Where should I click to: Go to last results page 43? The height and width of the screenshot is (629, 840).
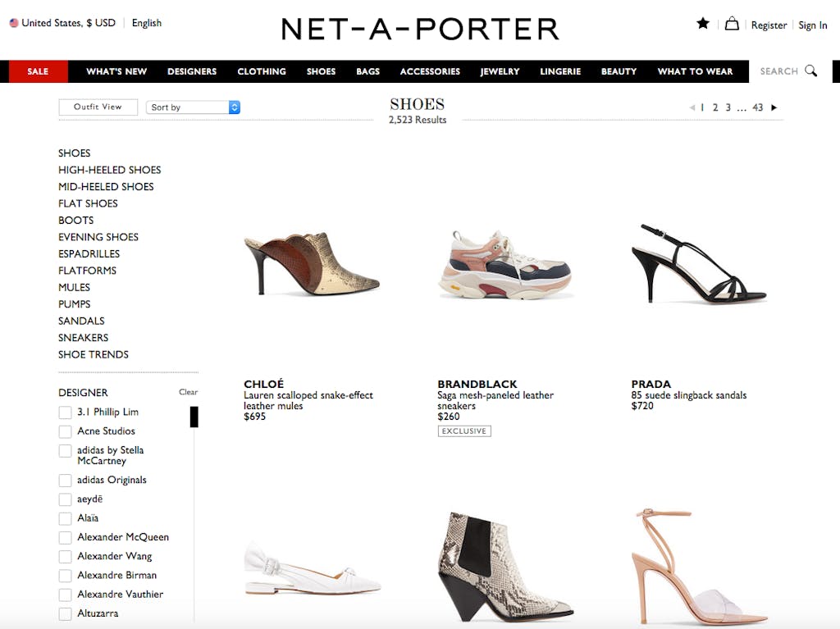(757, 107)
